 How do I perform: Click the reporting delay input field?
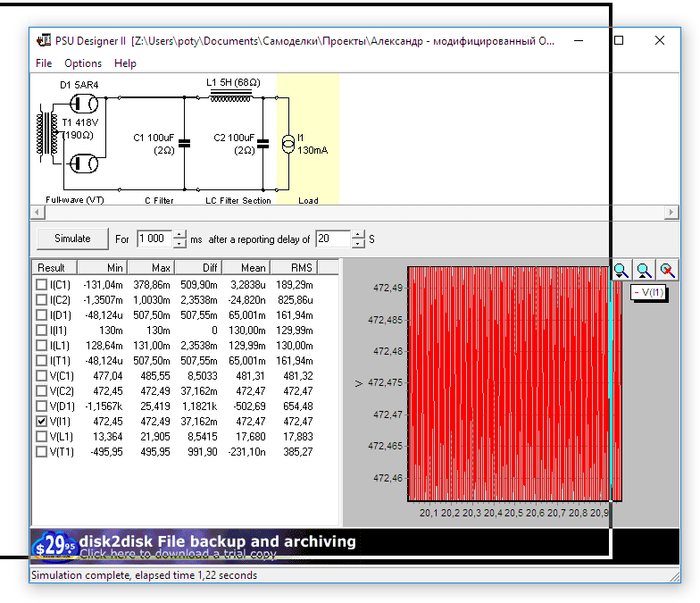pos(332,239)
